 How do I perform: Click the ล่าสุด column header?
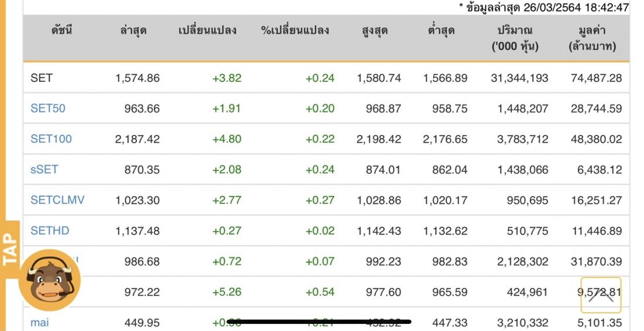tap(133, 30)
